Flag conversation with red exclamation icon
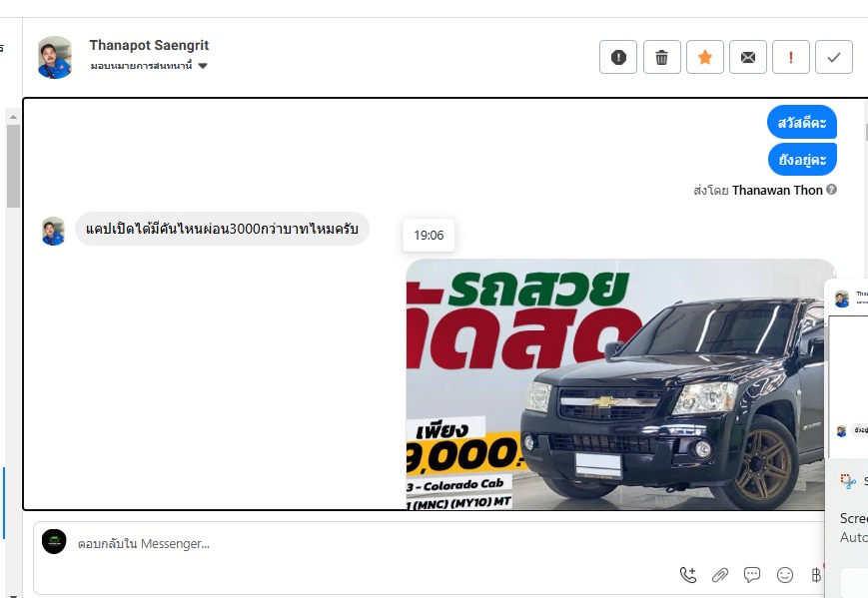Viewport: 868px width, 598px height. pos(791,57)
